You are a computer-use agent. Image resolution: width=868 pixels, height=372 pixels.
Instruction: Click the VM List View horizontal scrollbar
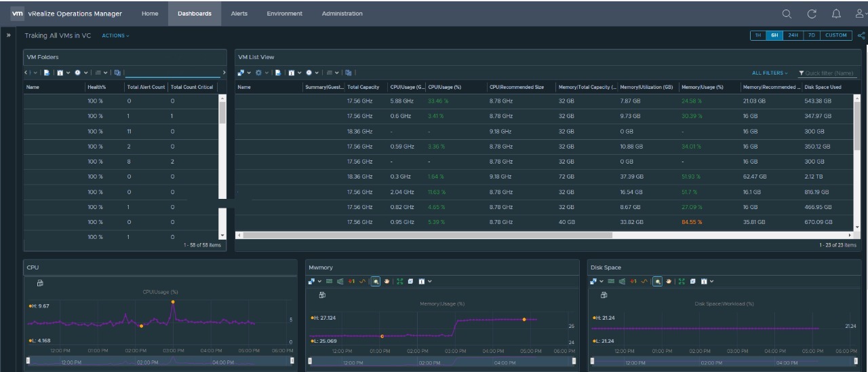pos(427,235)
